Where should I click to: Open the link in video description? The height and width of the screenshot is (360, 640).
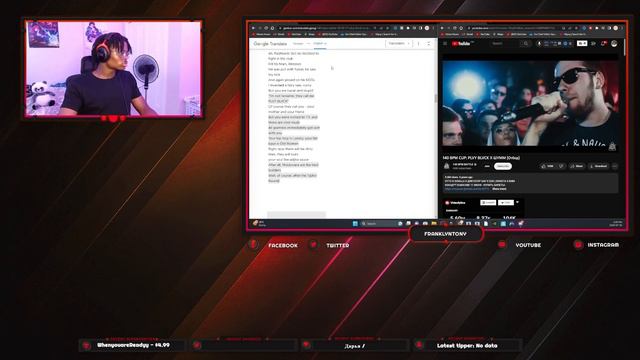click(467, 189)
